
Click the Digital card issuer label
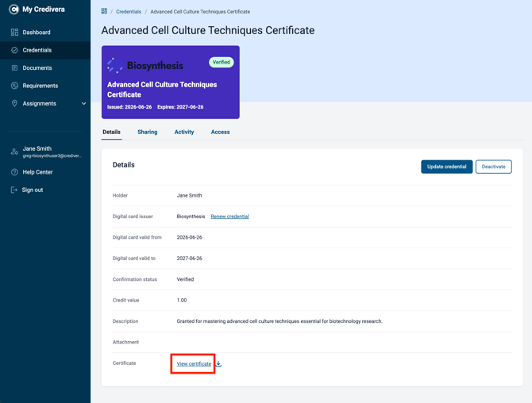(x=133, y=217)
